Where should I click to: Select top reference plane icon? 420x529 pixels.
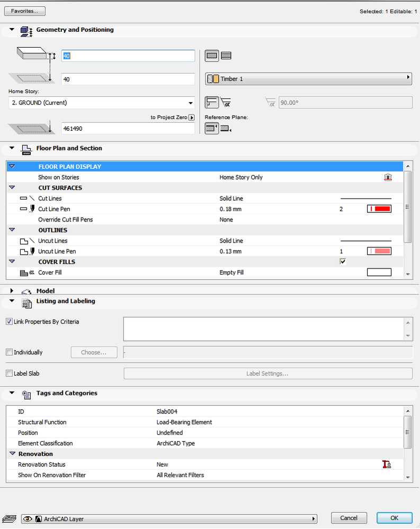pyautogui.click(x=212, y=128)
